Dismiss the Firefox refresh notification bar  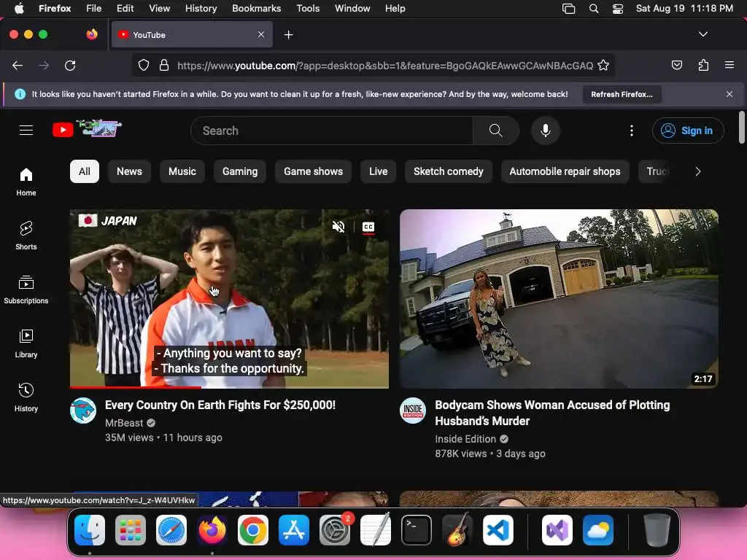pos(729,94)
